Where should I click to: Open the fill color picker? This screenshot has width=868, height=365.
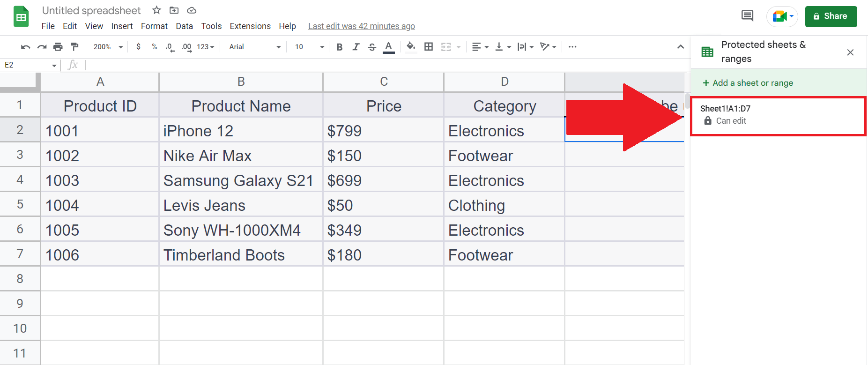tap(411, 47)
